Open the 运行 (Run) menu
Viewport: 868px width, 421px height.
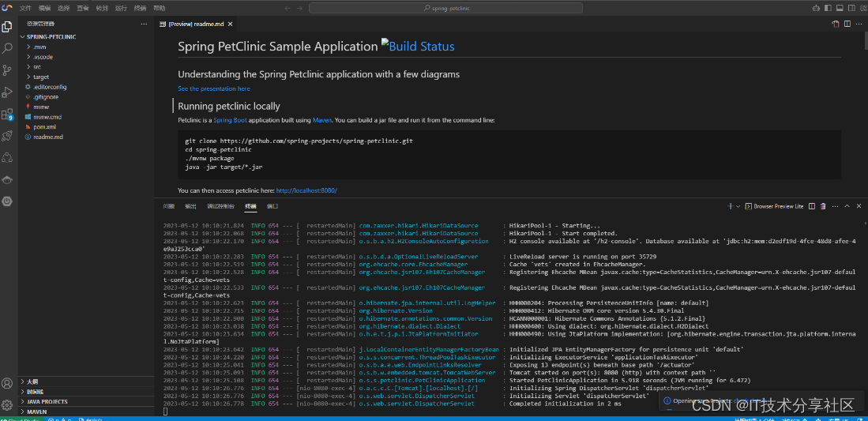(x=121, y=9)
